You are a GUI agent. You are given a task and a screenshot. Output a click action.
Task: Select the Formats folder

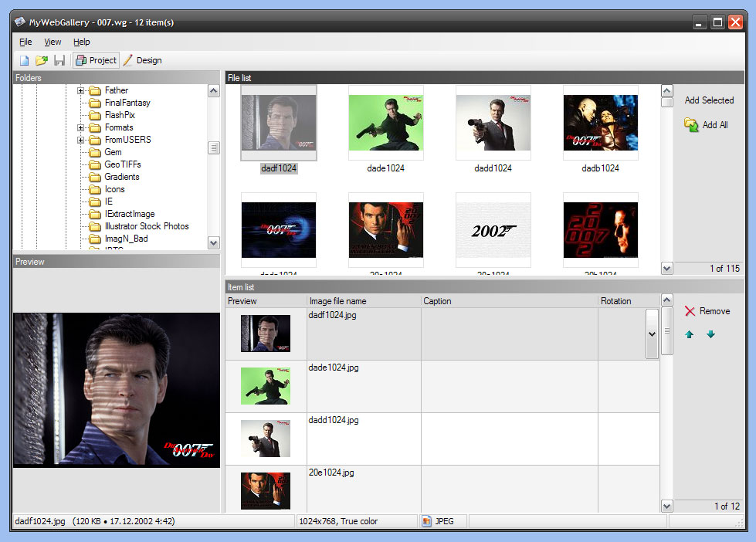(119, 127)
